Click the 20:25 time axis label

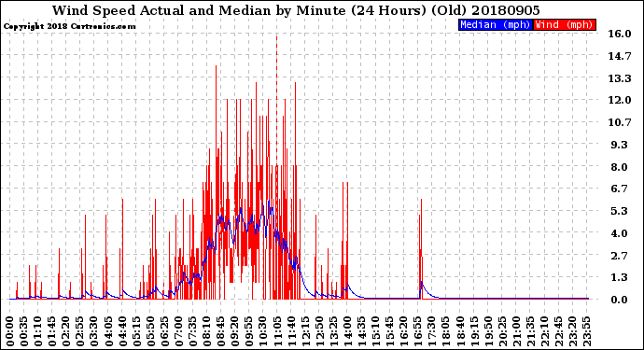502,331
